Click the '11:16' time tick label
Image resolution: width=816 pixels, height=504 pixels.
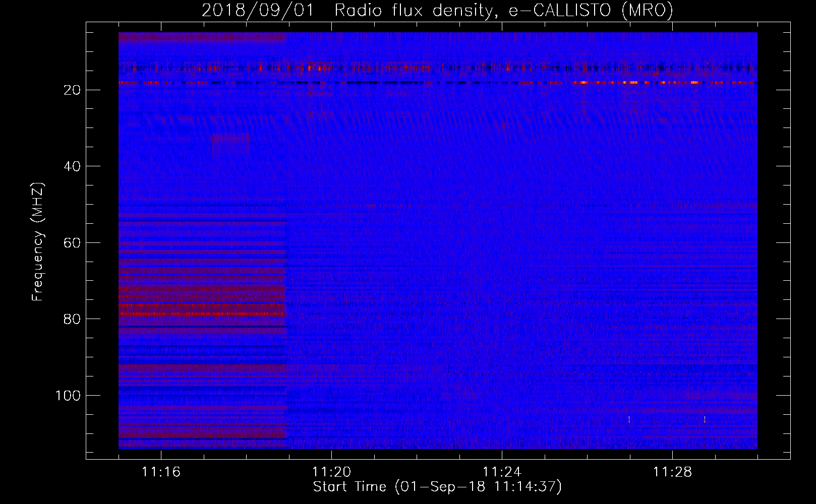pos(161,472)
